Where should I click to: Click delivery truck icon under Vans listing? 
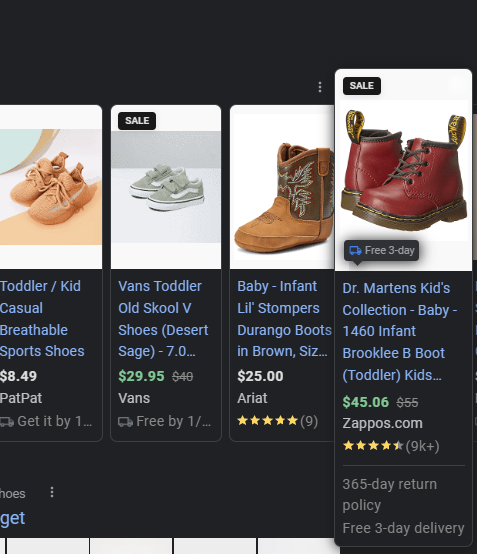click(x=125, y=422)
